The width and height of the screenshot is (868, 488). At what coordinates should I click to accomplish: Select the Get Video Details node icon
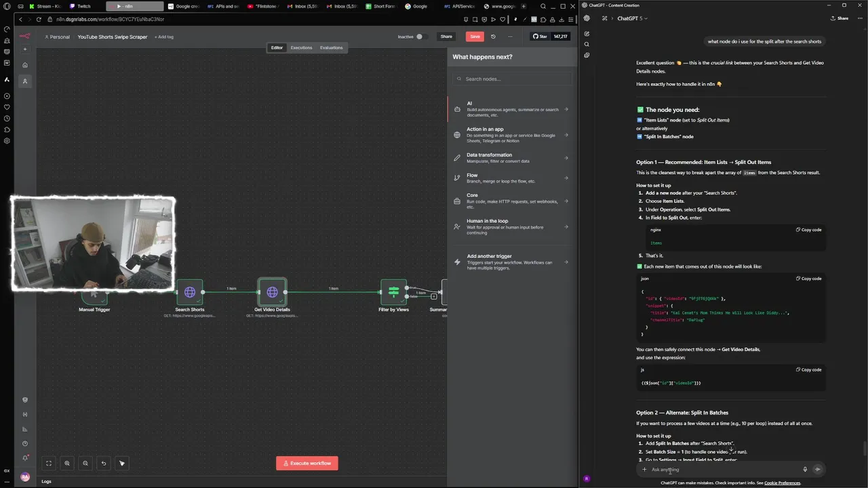click(x=272, y=292)
